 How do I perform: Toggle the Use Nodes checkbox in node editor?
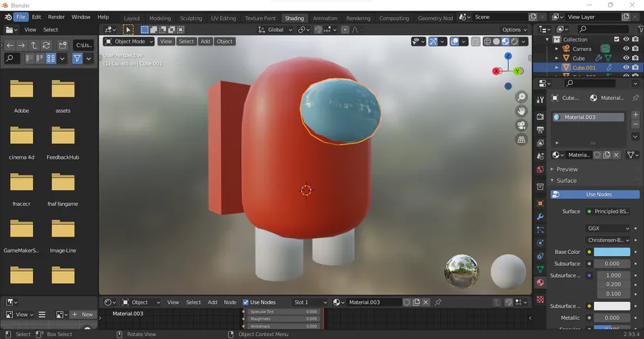246,303
